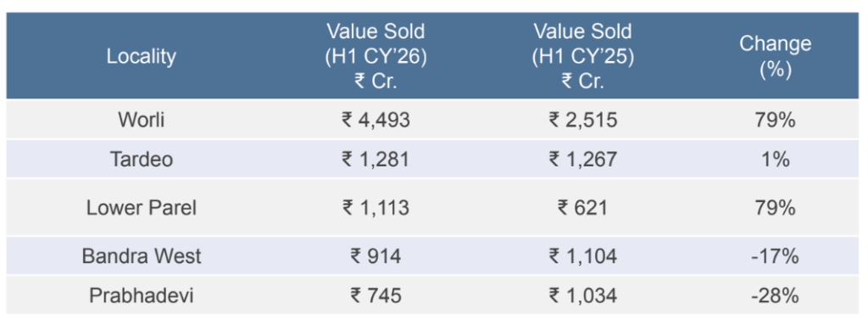
Task: Select the Prabhadevi locality cell
Action: (x=142, y=295)
